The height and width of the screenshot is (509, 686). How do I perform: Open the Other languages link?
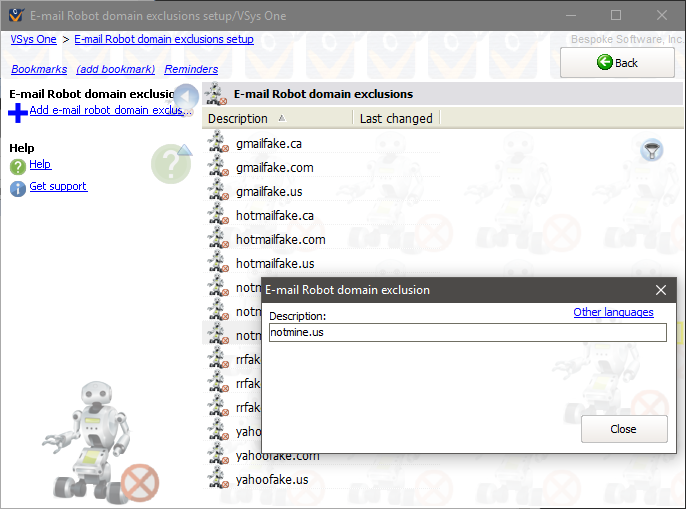[613, 312]
